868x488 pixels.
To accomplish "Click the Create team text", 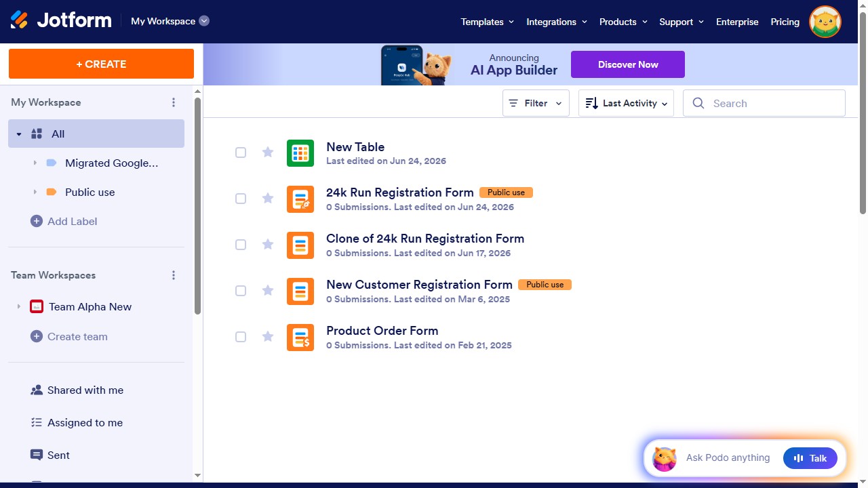I will pyautogui.click(x=77, y=336).
